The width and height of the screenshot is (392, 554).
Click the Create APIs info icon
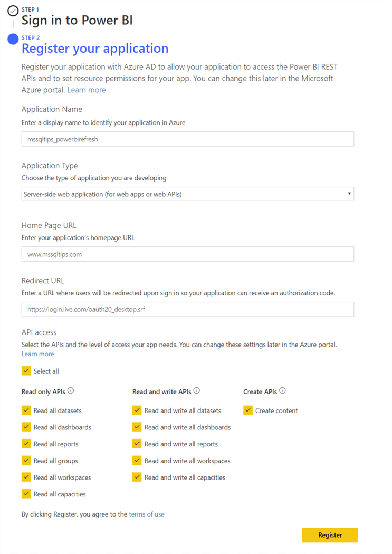click(x=282, y=391)
